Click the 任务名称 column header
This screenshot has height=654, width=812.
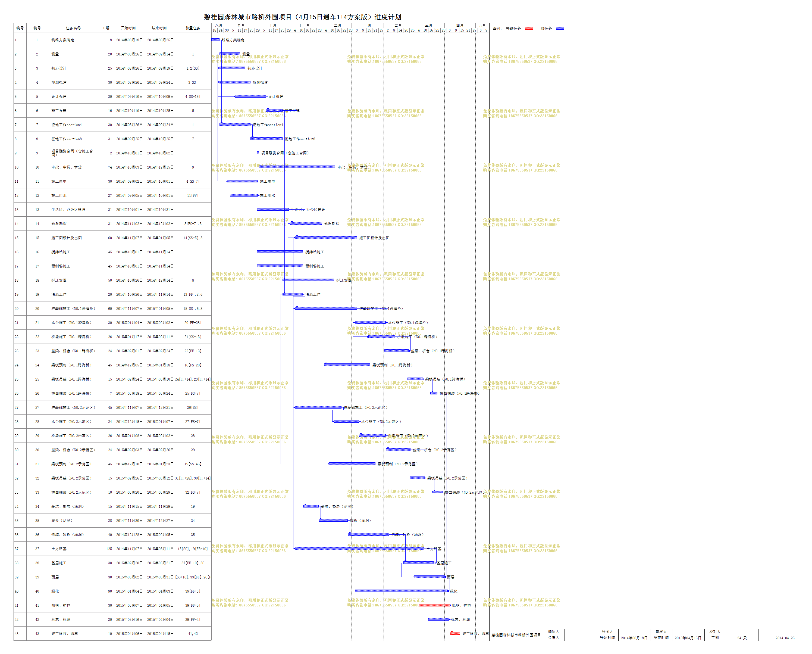point(73,28)
